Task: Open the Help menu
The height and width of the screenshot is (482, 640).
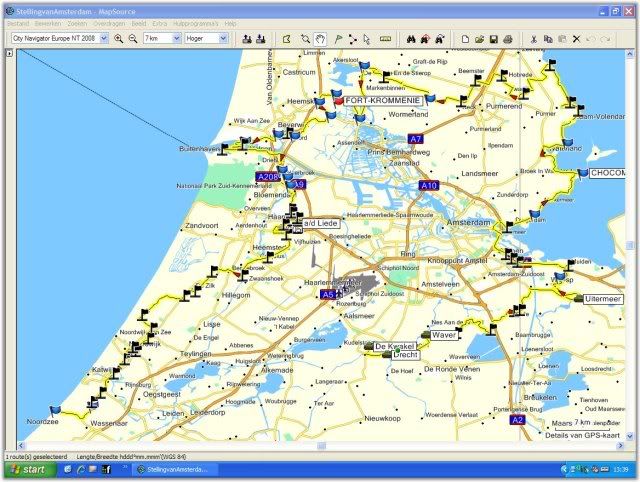Action: tap(230, 24)
